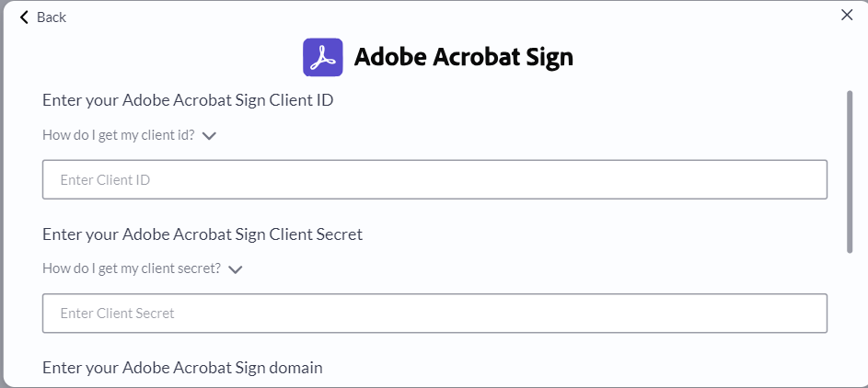Click the purple Adobe Acrobat logo icon
Screen dimensions: 868x388
point(323,57)
